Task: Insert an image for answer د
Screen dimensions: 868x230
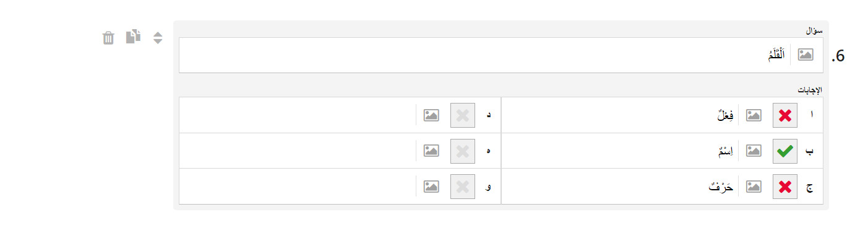Action: tap(431, 115)
